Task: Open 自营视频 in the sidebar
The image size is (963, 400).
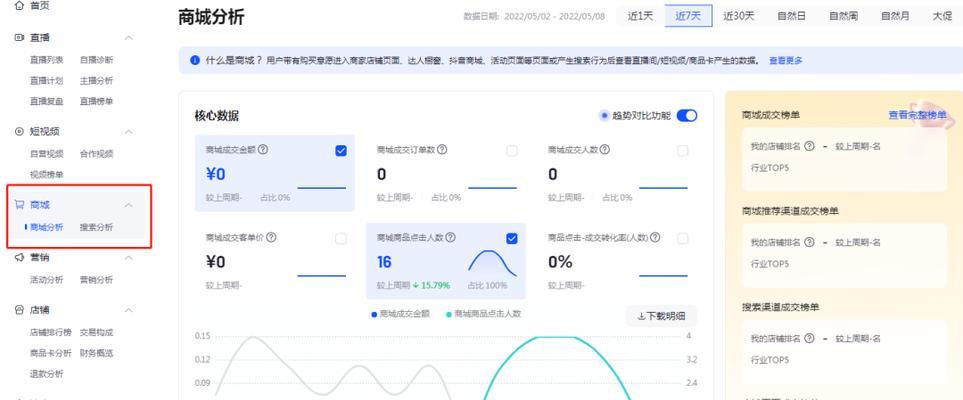Action: 47,154
